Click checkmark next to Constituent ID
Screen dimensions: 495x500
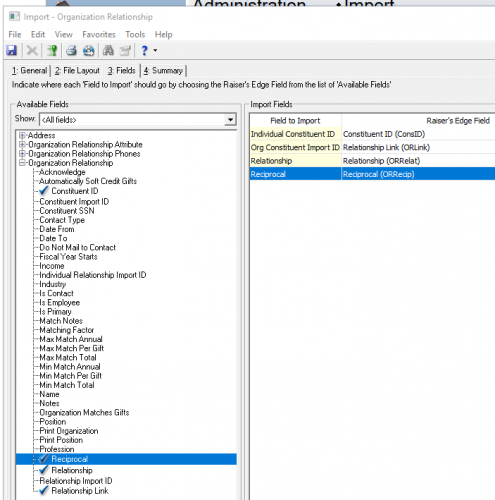point(44,191)
